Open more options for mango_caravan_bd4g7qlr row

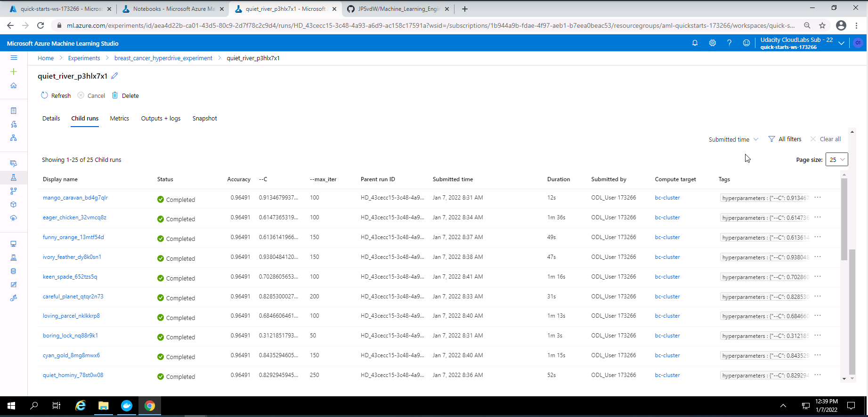point(818,198)
